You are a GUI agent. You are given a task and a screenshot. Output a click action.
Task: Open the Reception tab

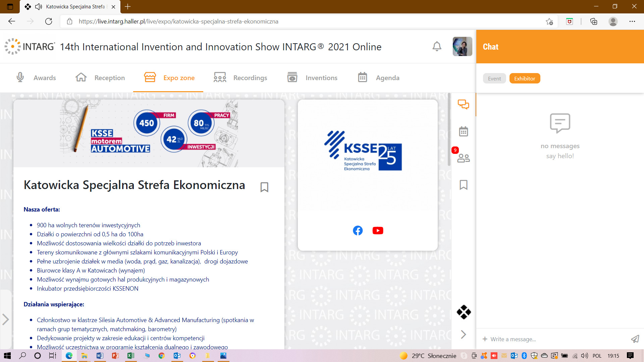pyautogui.click(x=100, y=78)
